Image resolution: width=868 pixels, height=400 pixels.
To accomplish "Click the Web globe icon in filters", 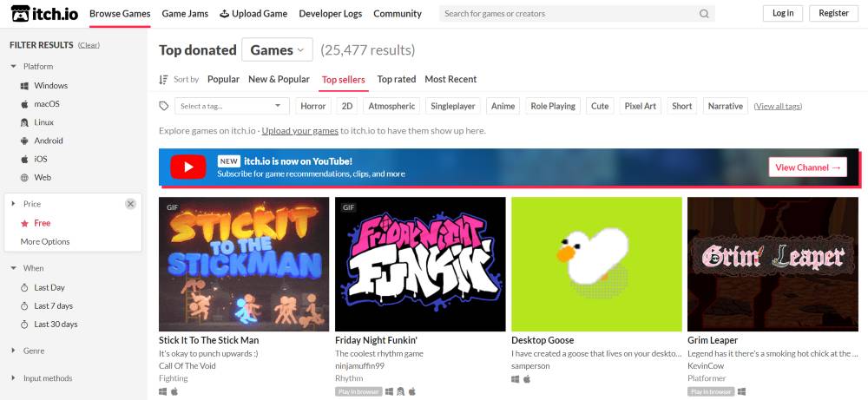I will (x=24, y=178).
